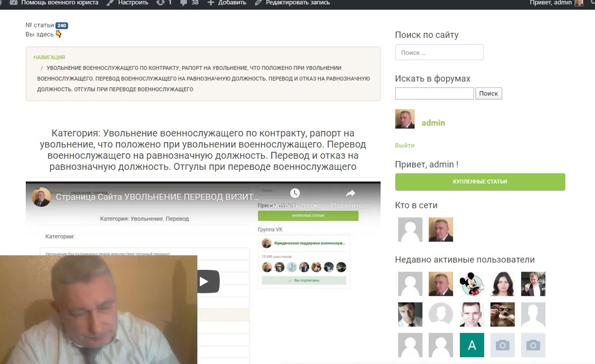Open the man in suit avatar, first row end
Screen dimensions: 595x364
coord(533,284)
